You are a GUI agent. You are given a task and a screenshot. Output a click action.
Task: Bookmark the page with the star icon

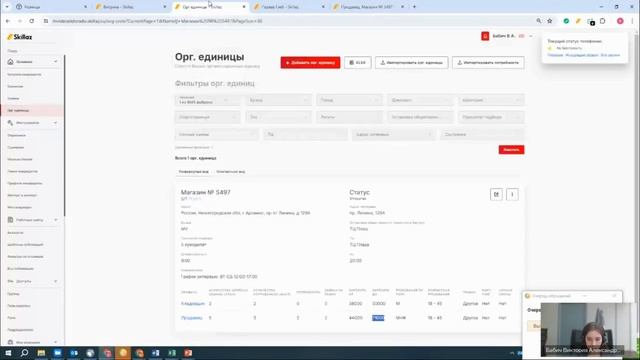[549, 21]
